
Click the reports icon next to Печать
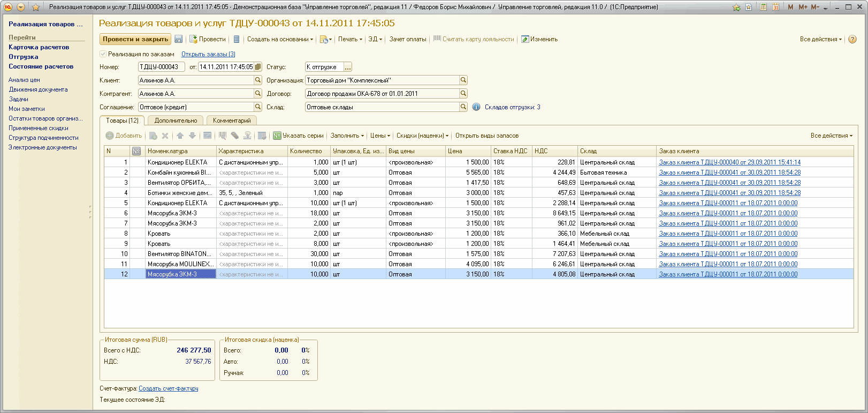[325, 39]
